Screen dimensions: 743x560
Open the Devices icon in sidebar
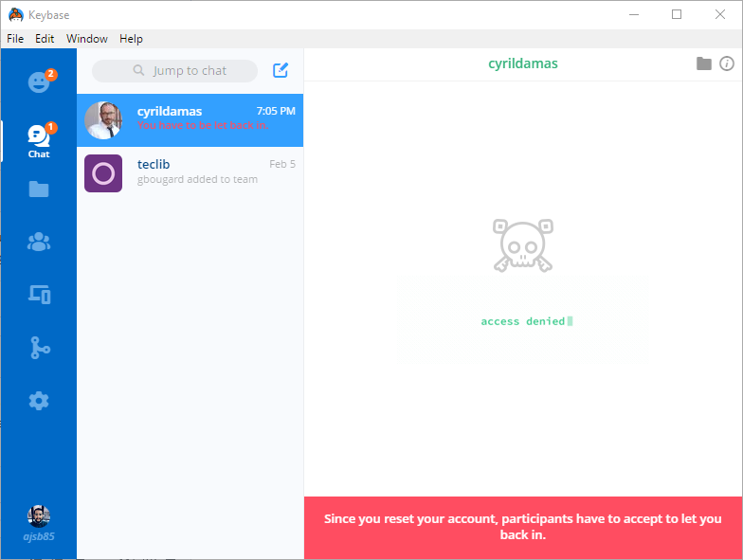click(40, 294)
